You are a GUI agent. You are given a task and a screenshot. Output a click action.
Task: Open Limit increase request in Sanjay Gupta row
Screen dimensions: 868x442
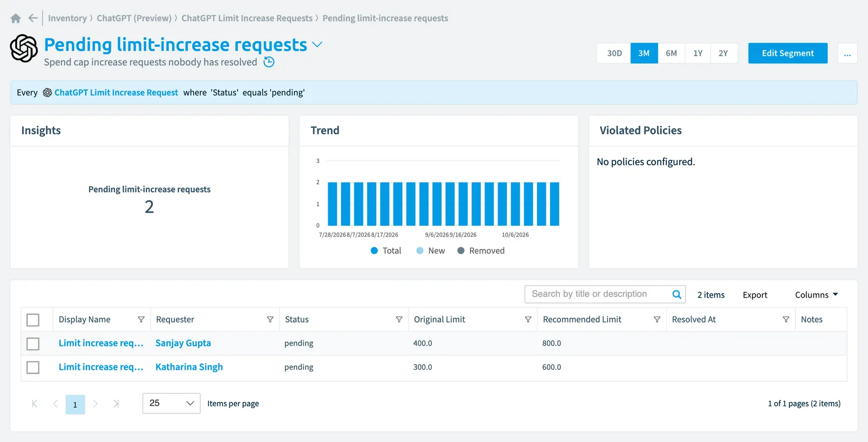click(x=101, y=343)
